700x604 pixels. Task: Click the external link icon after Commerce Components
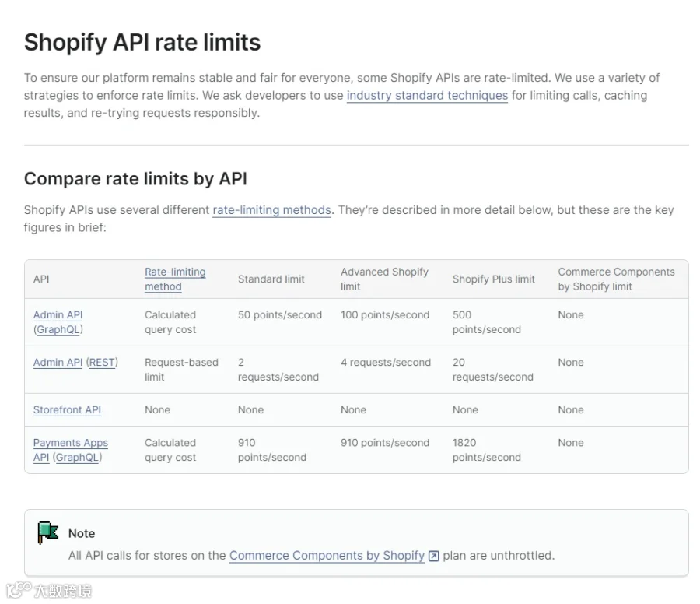[433, 556]
